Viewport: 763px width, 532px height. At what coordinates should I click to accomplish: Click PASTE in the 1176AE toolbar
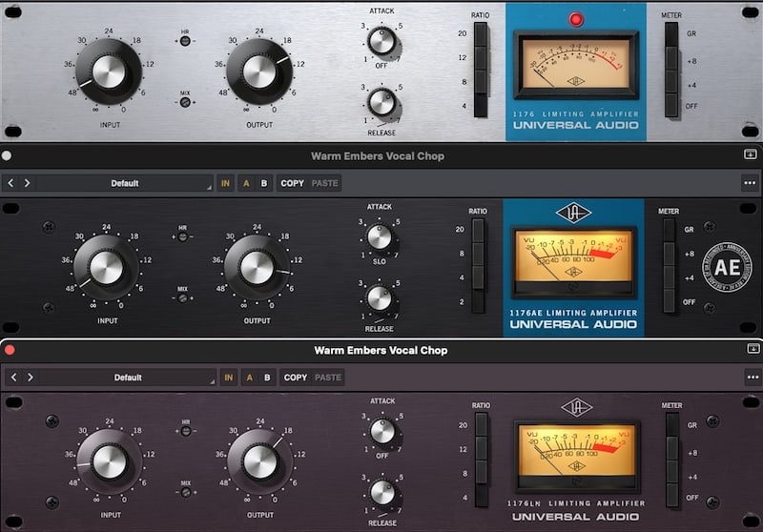point(324,183)
